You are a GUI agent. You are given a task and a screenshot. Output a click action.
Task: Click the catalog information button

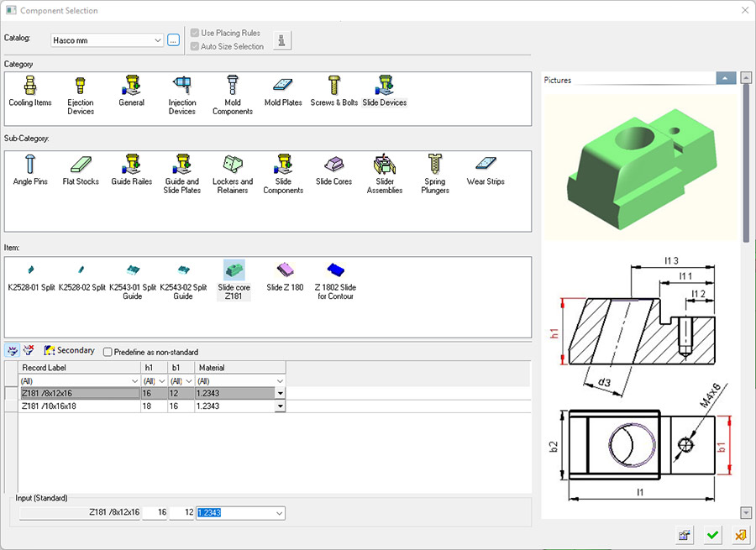coord(282,40)
